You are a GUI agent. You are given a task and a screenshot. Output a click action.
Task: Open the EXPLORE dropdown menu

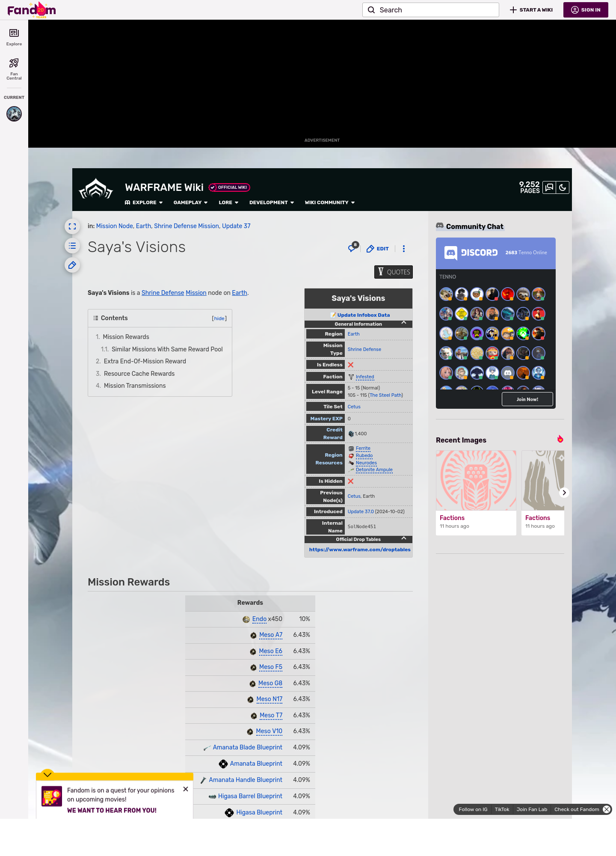[x=144, y=202]
